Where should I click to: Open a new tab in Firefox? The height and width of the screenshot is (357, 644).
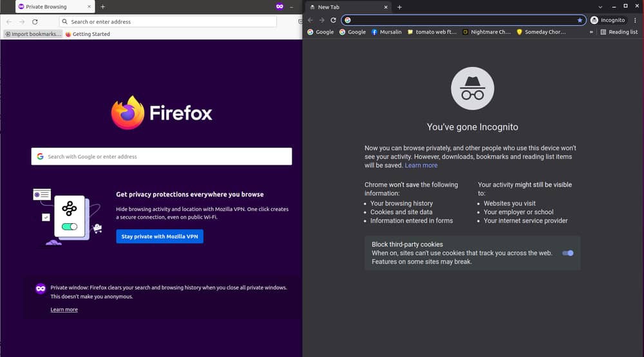pos(102,6)
